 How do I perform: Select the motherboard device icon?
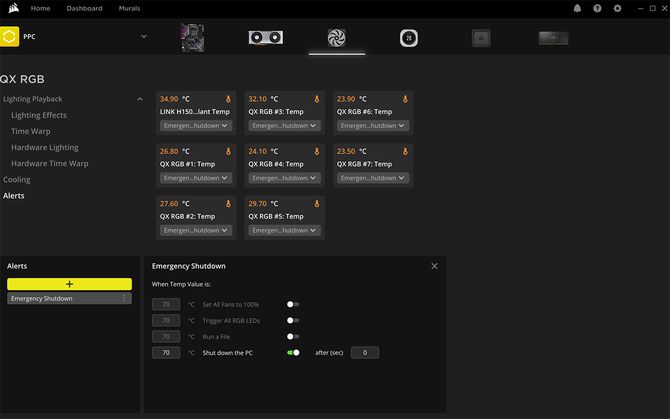pos(192,38)
